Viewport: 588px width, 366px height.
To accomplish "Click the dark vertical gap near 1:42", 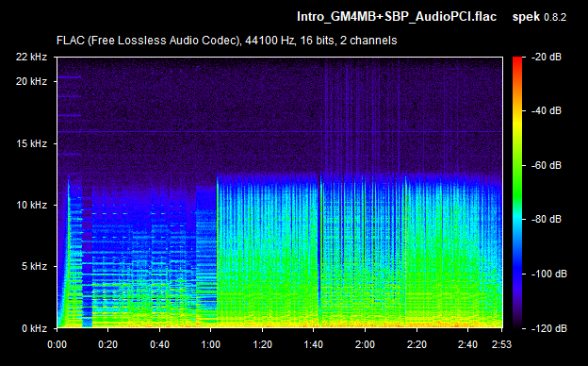I will pyautogui.click(x=319, y=252).
